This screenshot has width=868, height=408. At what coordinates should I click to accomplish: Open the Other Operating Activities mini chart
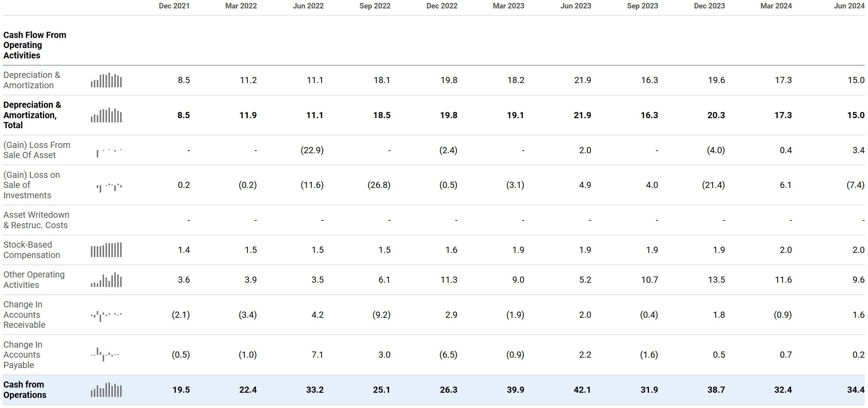[x=106, y=280]
